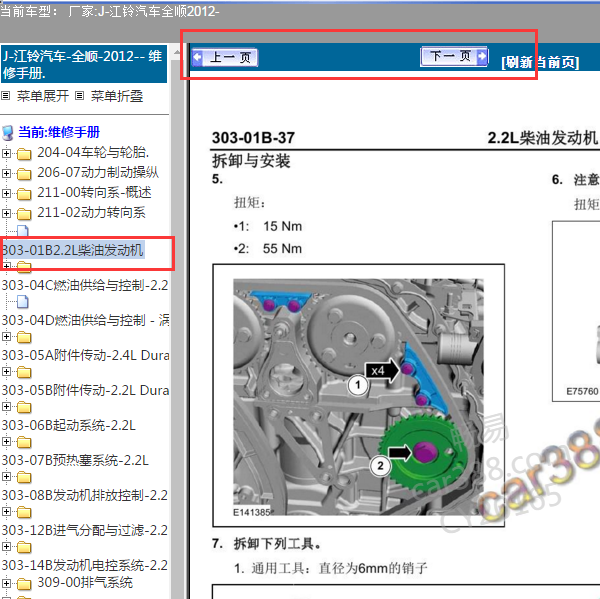Click folder icon above 303-05A附件传动
Image resolution: width=600 pixels, height=599 pixels.
(24, 337)
